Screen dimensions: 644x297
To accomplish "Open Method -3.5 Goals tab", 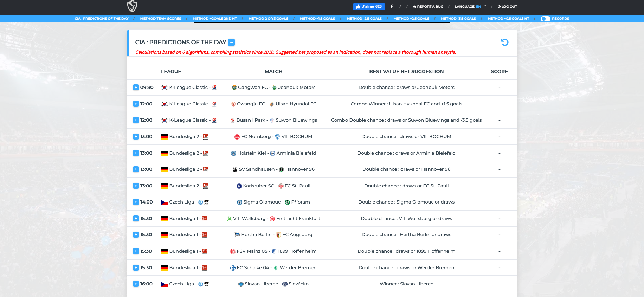I will click(458, 19).
